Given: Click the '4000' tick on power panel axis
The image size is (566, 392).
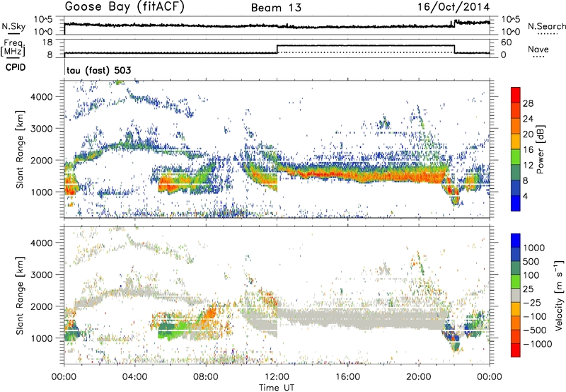Looking at the screenshot, I should (41, 97).
